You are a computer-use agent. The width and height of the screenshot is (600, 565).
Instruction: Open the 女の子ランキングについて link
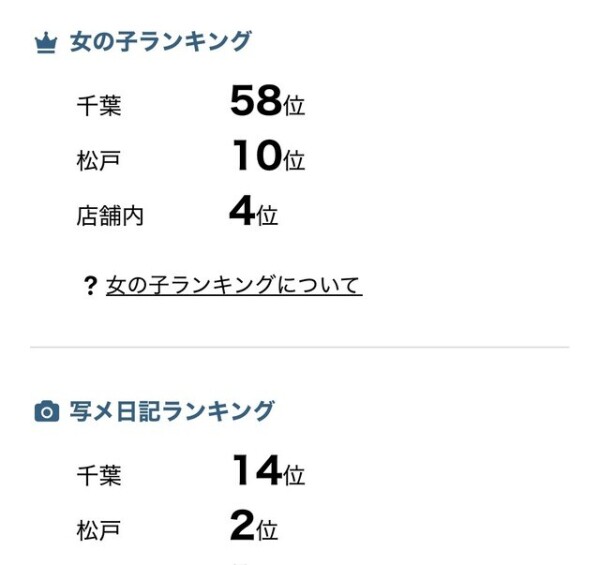coord(234,286)
